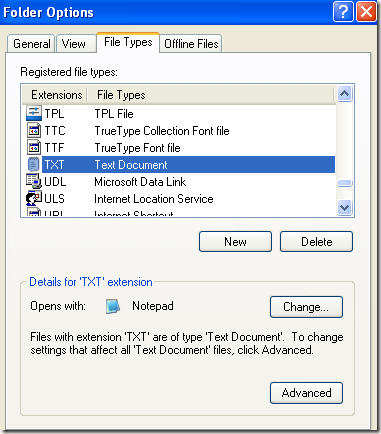This screenshot has width=381, height=434.
Task: Click the New button
Action: [x=235, y=242]
